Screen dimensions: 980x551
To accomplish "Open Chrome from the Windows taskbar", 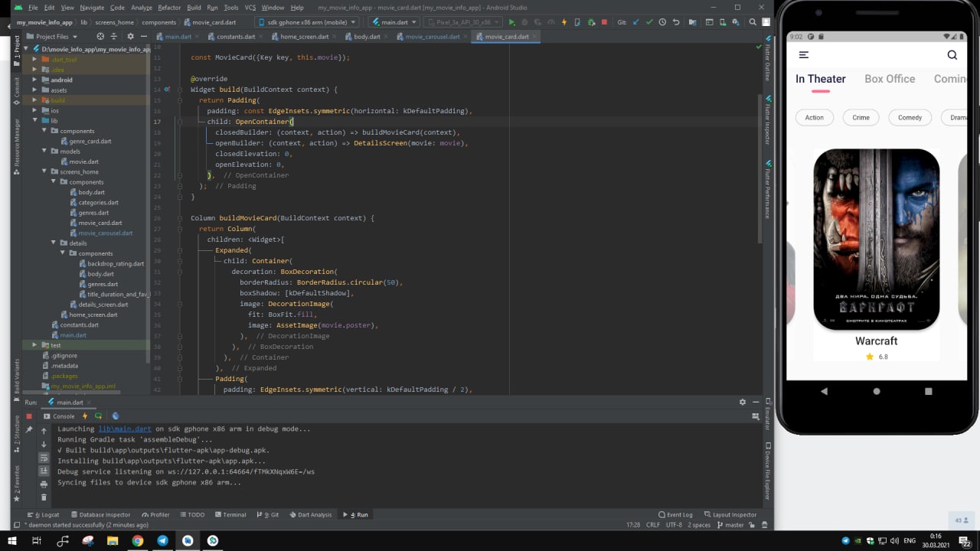I will pyautogui.click(x=137, y=540).
